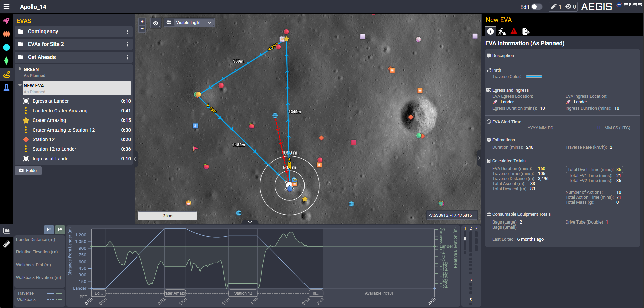Image resolution: width=644 pixels, height=308 pixels.
Task: Open Contingency folder options menu
Action: coord(127,32)
